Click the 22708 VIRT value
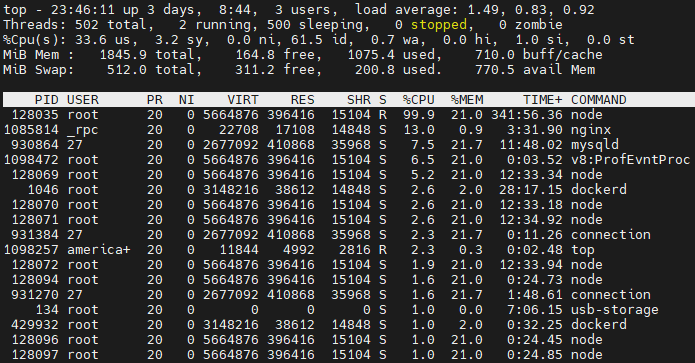The image size is (695, 363). 239,130
